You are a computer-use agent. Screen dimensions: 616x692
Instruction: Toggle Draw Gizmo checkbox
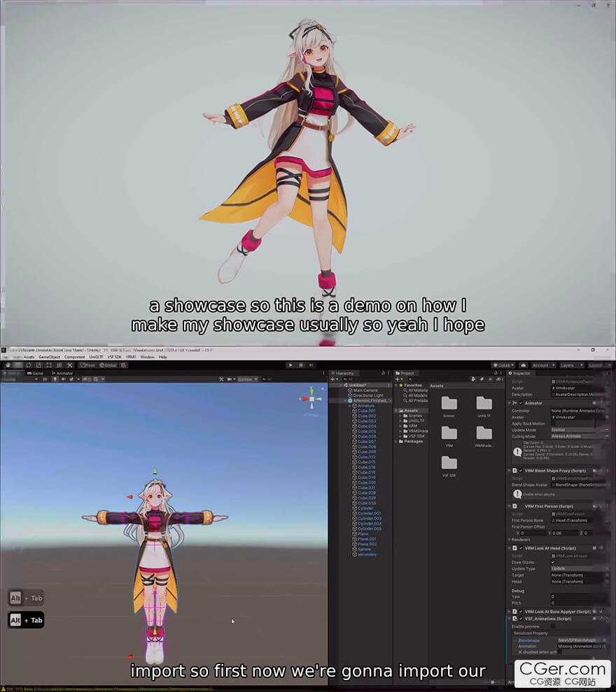[x=553, y=563]
